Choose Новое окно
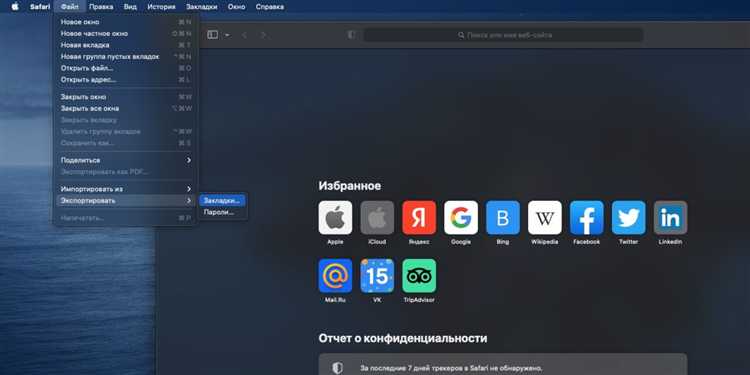Screen dimensions: 750x375 (126, 22)
